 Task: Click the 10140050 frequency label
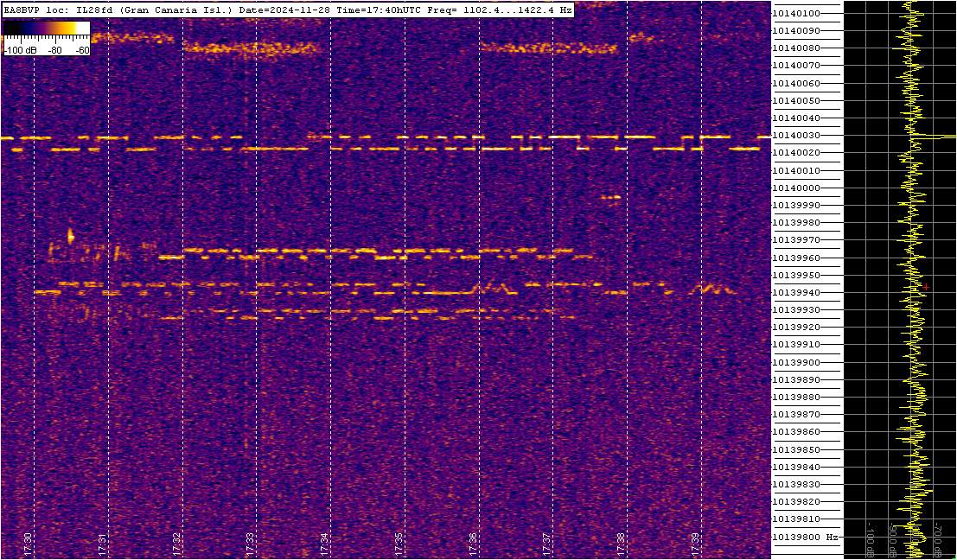[x=796, y=100]
